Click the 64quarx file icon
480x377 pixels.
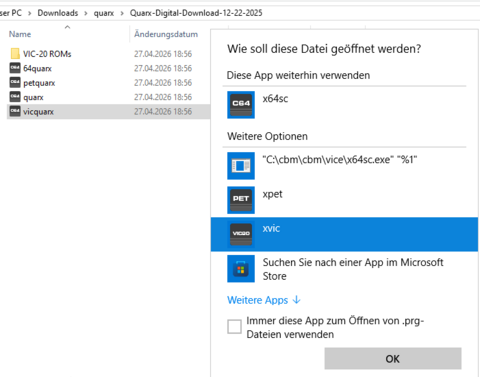(x=15, y=68)
